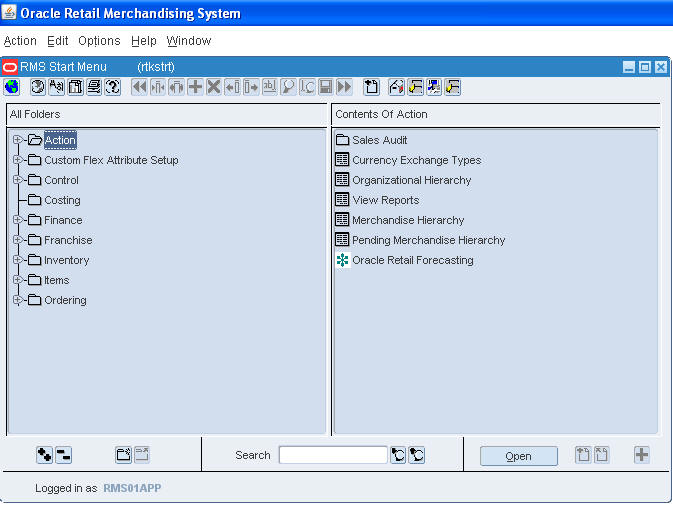Click the bar-with-right-arrow toolbar icon
This screenshot has height=506, width=673.
point(251,87)
